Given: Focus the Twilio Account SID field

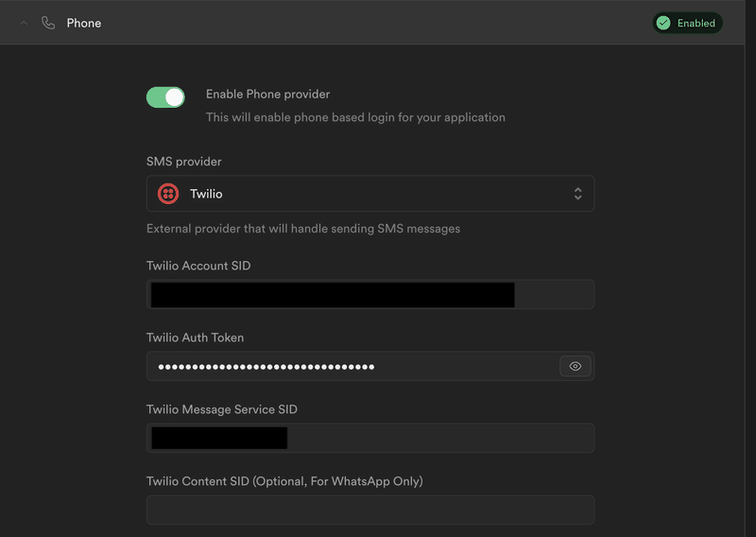Looking at the screenshot, I should pos(370,294).
